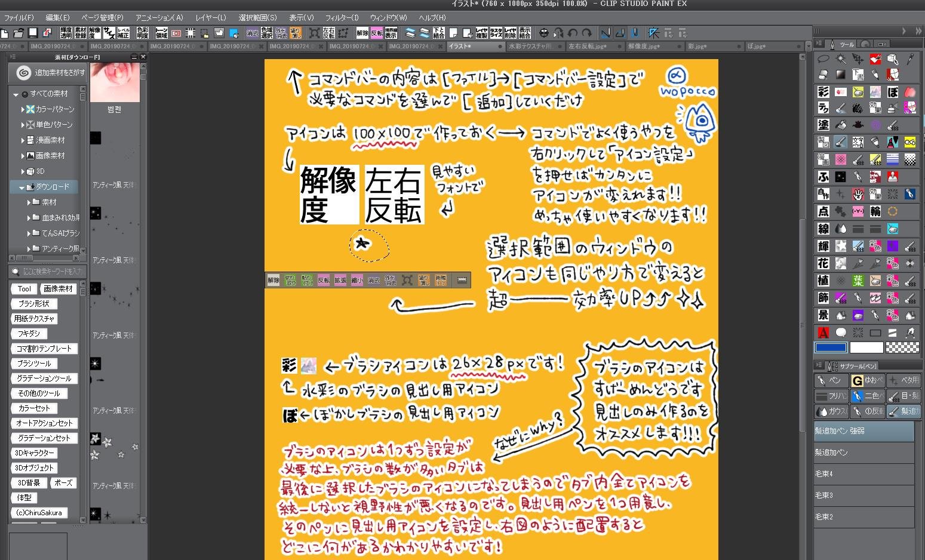Click the 塗り潰し orange command icon
Screen dimensions: 925x560
click(x=296, y=33)
